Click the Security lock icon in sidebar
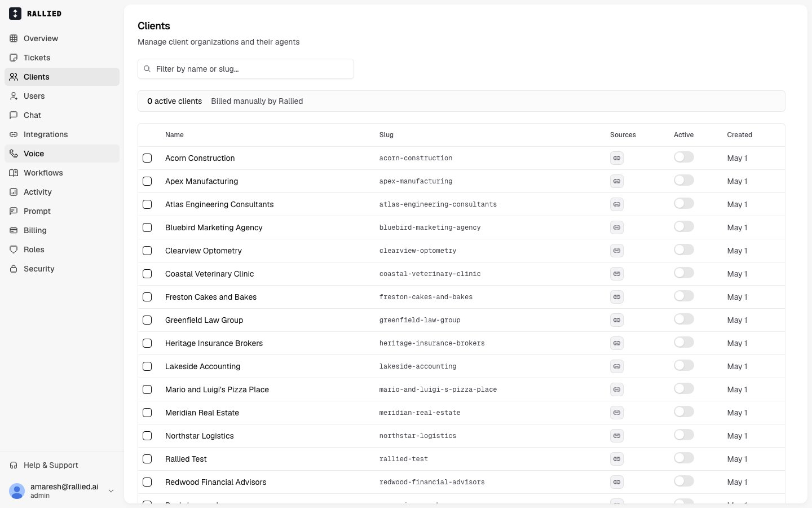Screen dimensions: 812x508 click(x=14, y=269)
